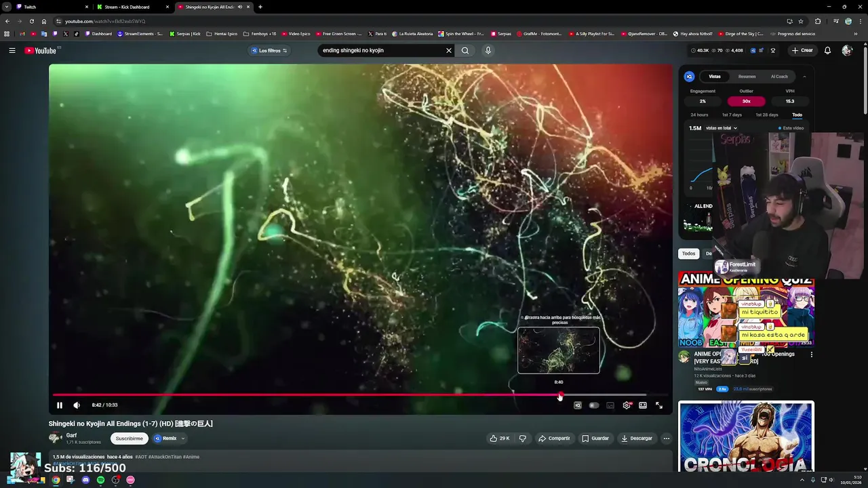868x488 pixels.
Task: Click the Compartir button
Action: [554, 439]
